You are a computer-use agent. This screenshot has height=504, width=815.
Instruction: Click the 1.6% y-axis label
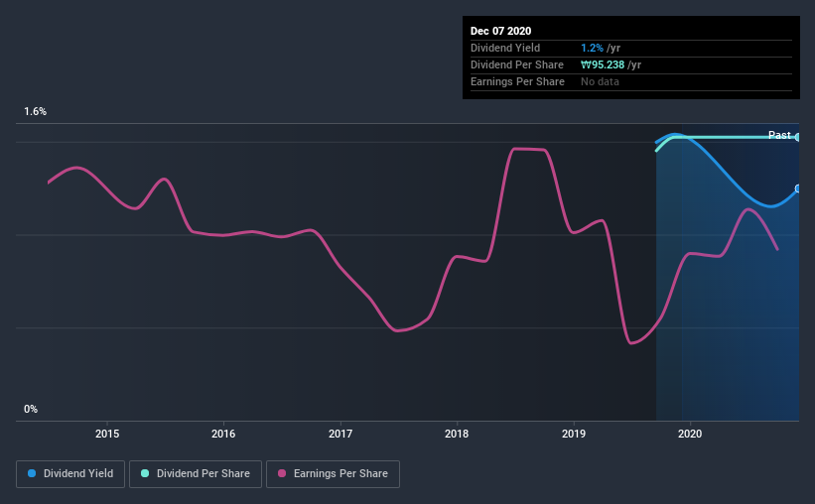click(36, 112)
